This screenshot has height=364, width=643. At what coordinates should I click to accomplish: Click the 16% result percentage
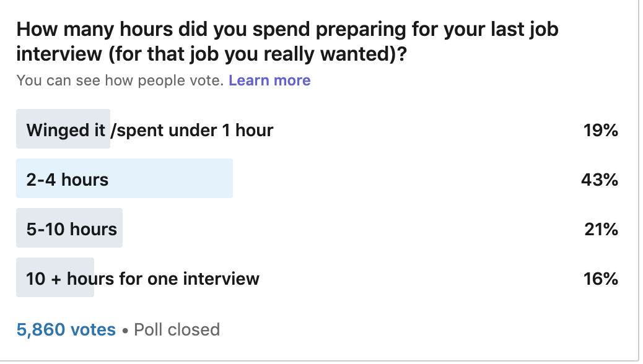(x=601, y=279)
